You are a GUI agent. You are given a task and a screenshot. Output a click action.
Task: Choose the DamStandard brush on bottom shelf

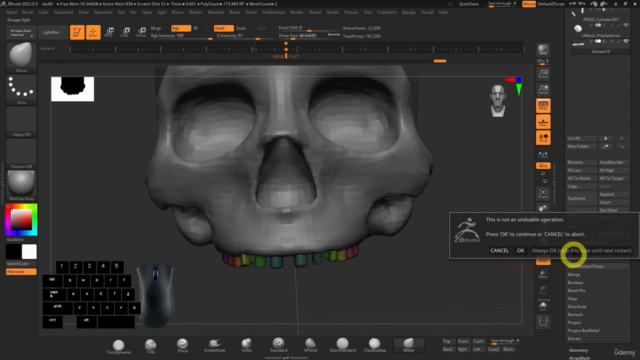pos(342,346)
